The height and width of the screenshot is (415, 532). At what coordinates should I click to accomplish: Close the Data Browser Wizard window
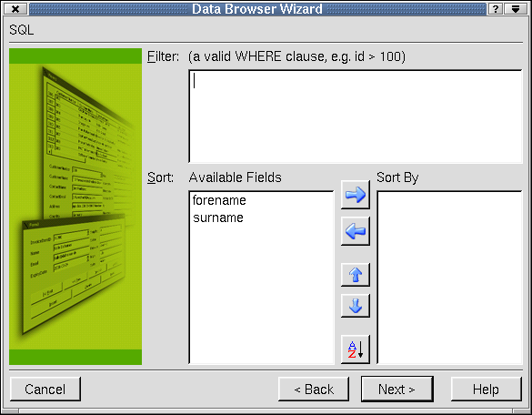click(x=15, y=9)
